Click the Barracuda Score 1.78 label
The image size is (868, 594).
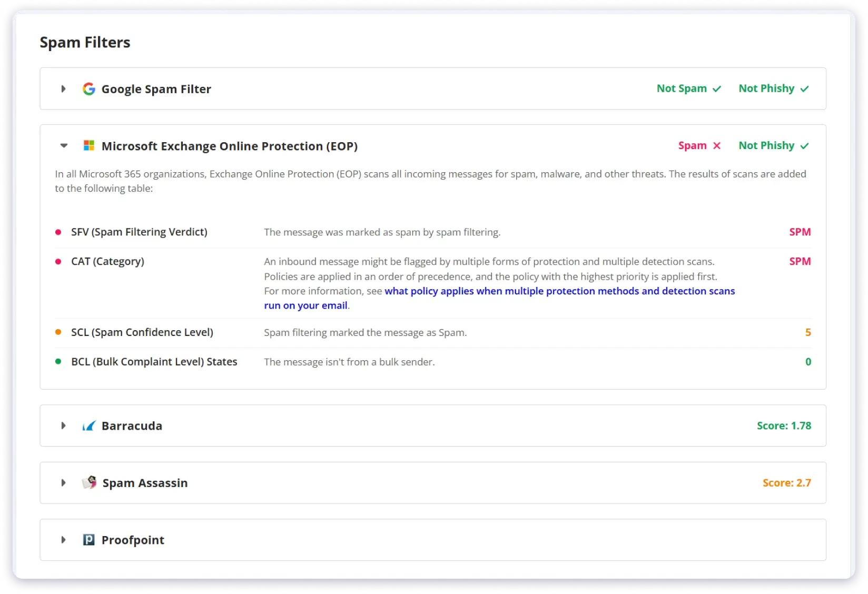coord(784,425)
